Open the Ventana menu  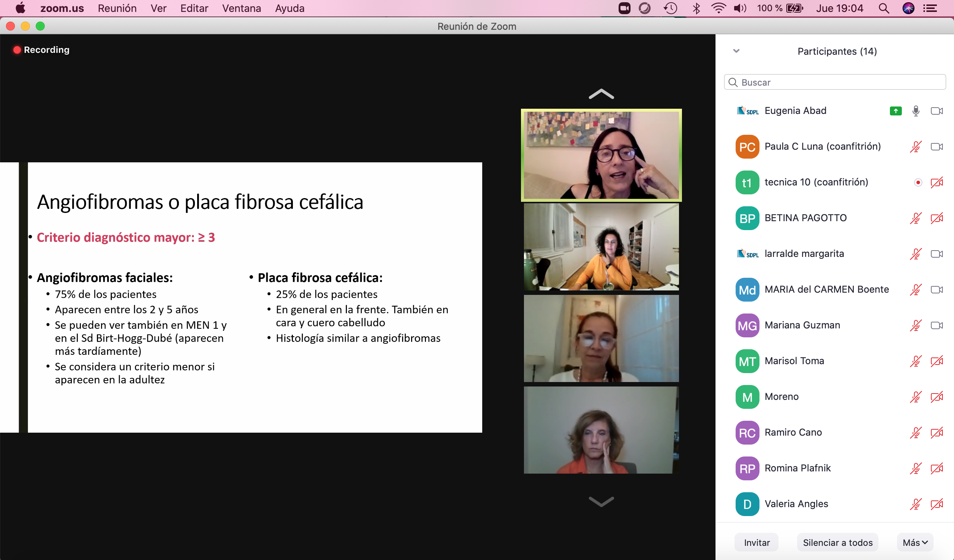pos(241,8)
